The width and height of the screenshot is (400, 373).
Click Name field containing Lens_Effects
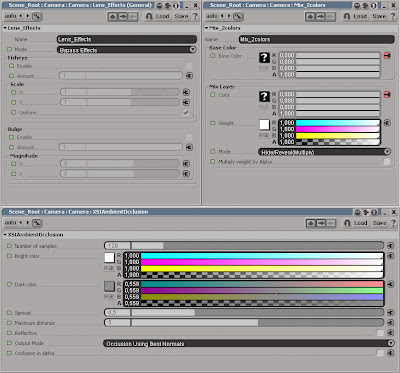click(127, 39)
